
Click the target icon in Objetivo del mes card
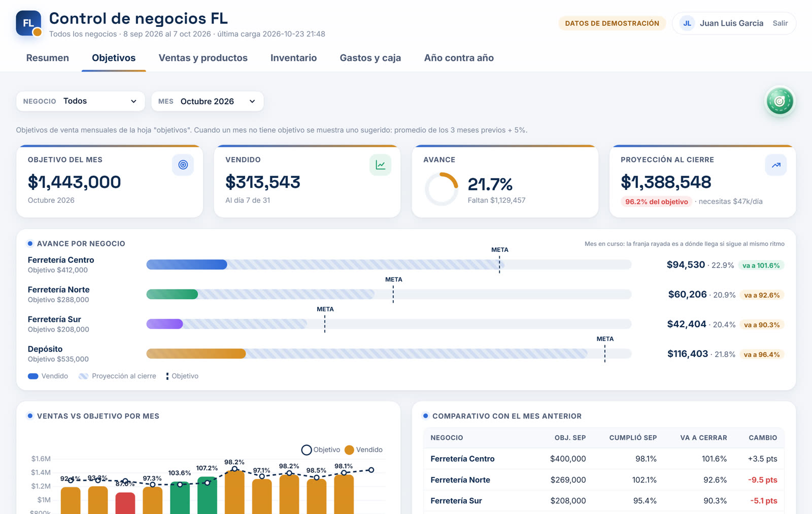pyautogui.click(x=183, y=165)
